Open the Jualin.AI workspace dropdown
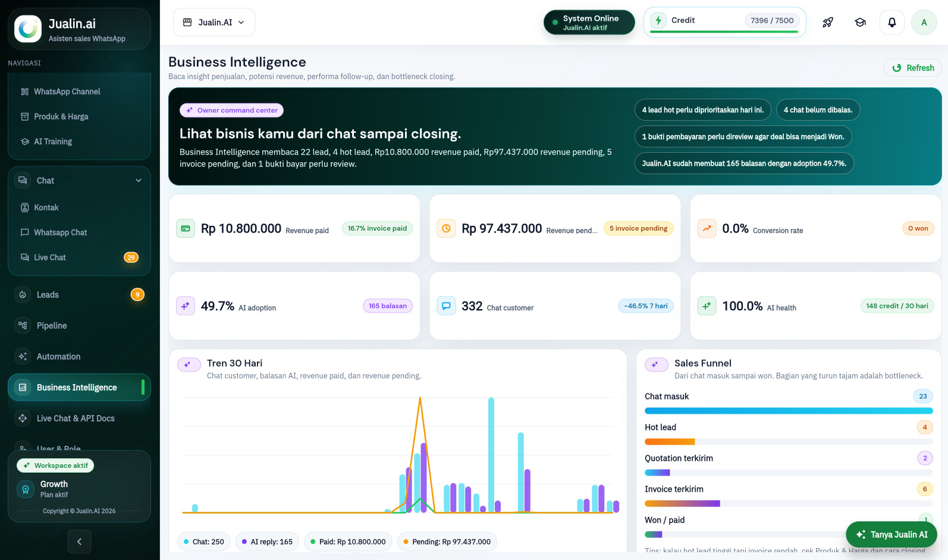The width and height of the screenshot is (948, 560). click(x=214, y=23)
